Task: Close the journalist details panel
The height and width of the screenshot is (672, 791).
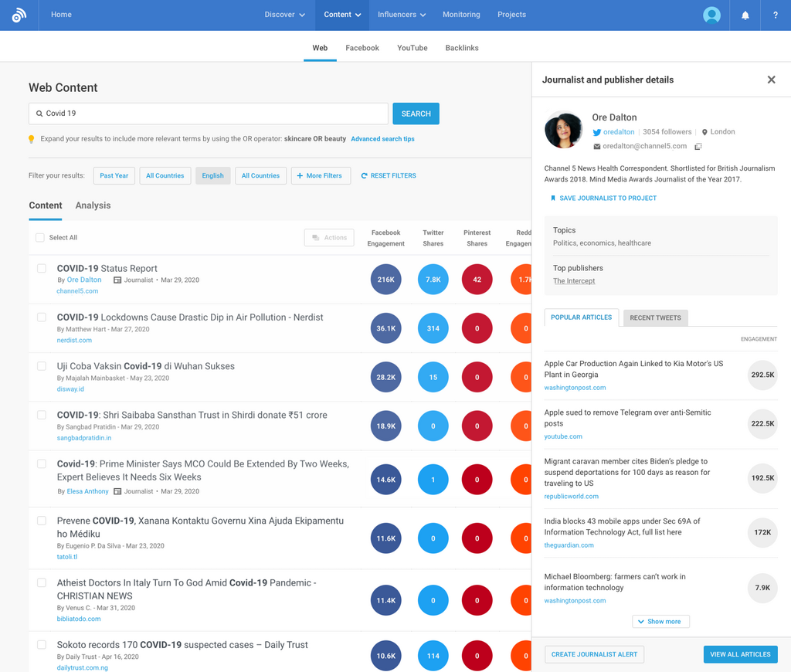Action: [771, 80]
